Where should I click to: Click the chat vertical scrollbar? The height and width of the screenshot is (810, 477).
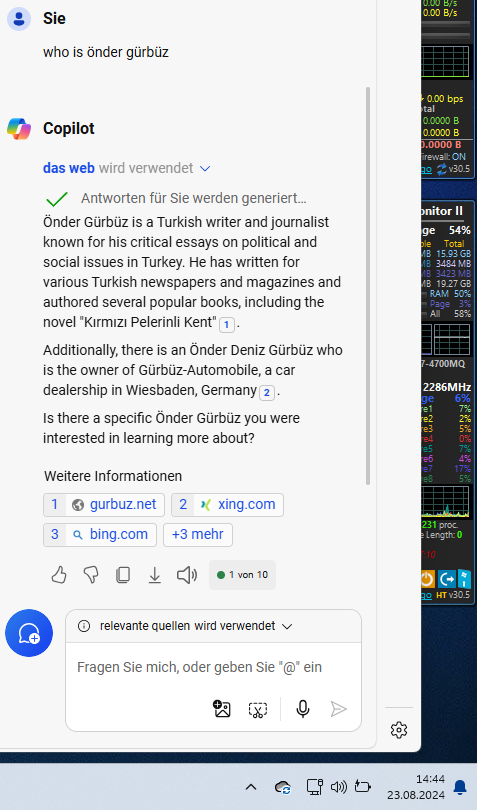368,286
